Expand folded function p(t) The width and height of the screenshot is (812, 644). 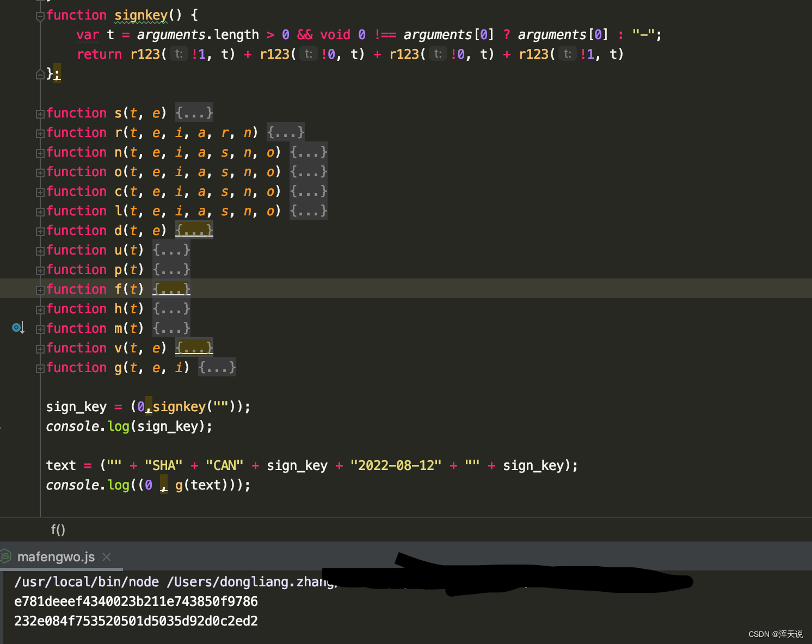click(x=40, y=270)
